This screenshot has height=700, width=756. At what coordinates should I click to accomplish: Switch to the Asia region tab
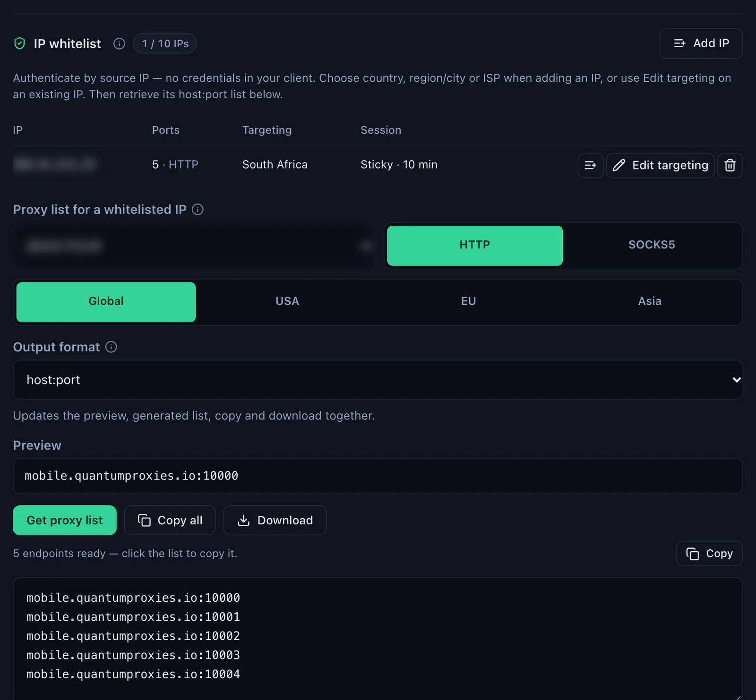pyautogui.click(x=650, y=302)
